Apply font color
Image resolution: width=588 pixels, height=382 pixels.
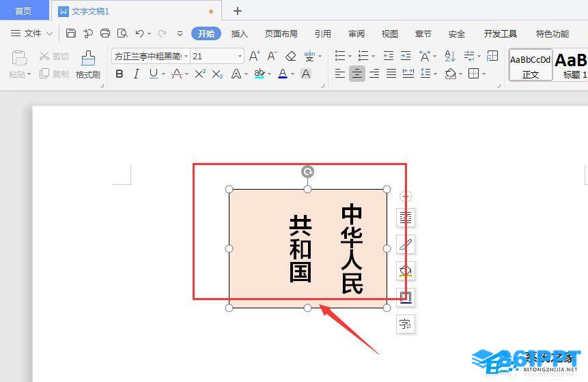[x=283, y=74]
